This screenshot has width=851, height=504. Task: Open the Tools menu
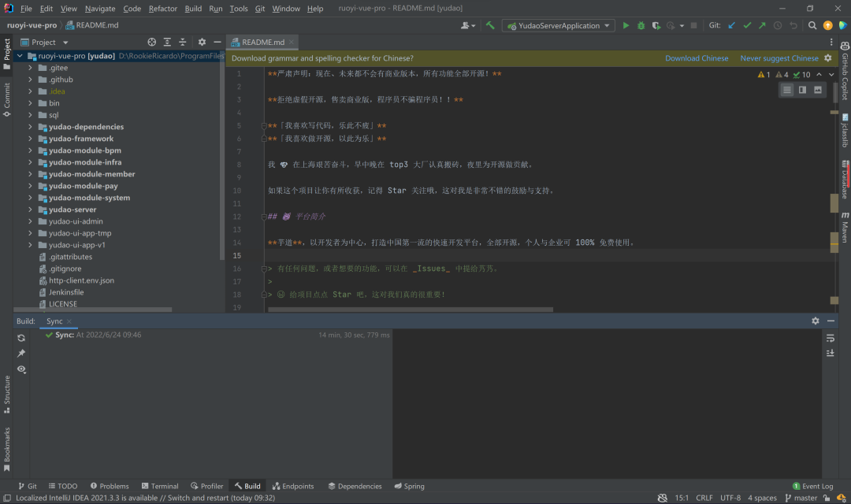tap(238, 8)
